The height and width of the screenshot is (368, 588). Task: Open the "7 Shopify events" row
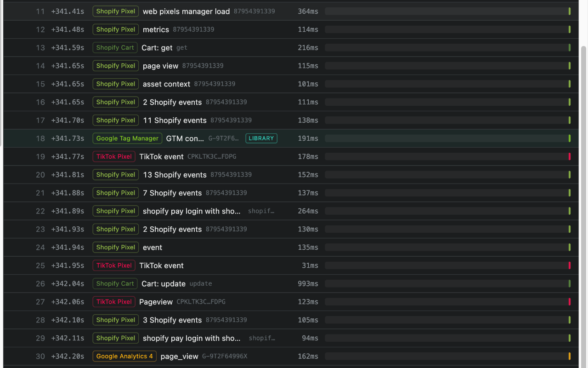point(291,193)
